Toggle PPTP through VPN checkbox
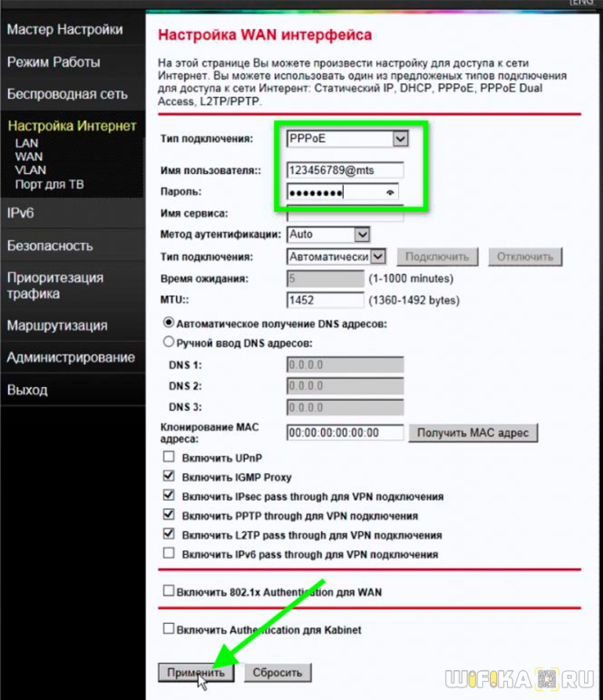 tap(168, 514)
